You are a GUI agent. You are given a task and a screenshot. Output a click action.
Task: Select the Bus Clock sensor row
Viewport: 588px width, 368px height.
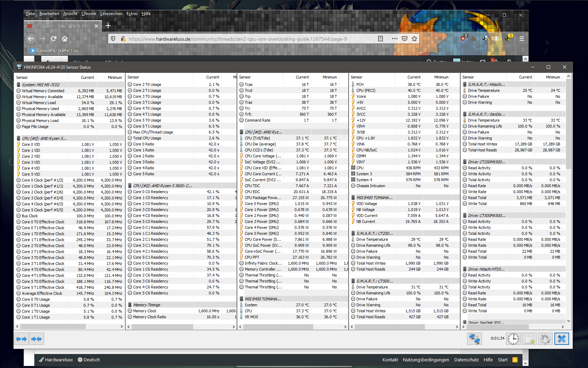coord(69,216)
